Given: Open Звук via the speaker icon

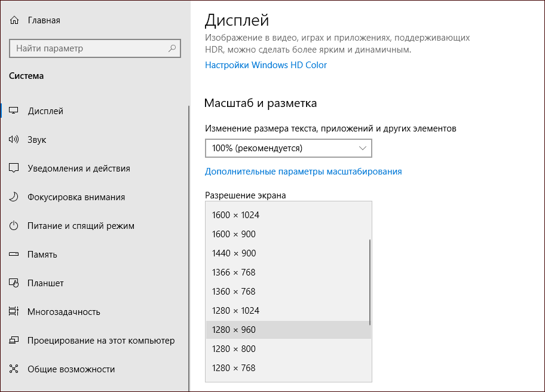Looking at the screenshot, I should pyautogui.click(x=14, y=140).
